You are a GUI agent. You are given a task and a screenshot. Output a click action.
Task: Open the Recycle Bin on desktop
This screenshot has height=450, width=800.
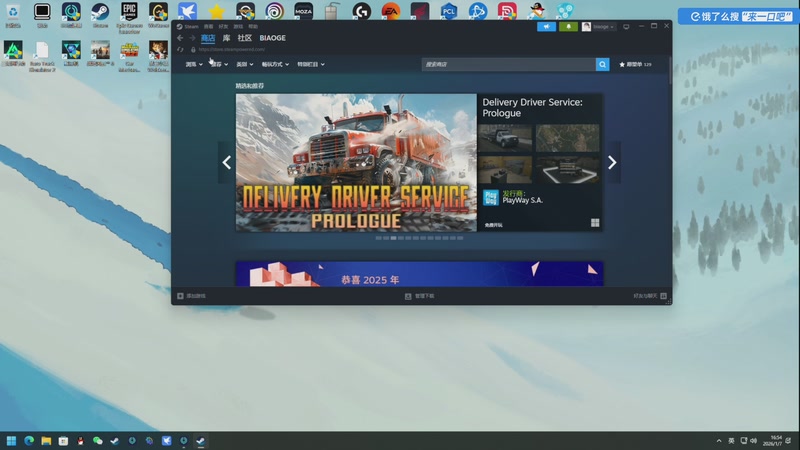coord(13,14)
